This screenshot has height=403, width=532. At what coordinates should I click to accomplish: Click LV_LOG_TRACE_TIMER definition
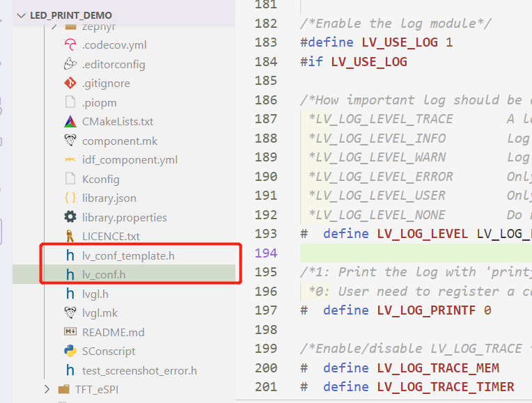[x=446, y=387]
